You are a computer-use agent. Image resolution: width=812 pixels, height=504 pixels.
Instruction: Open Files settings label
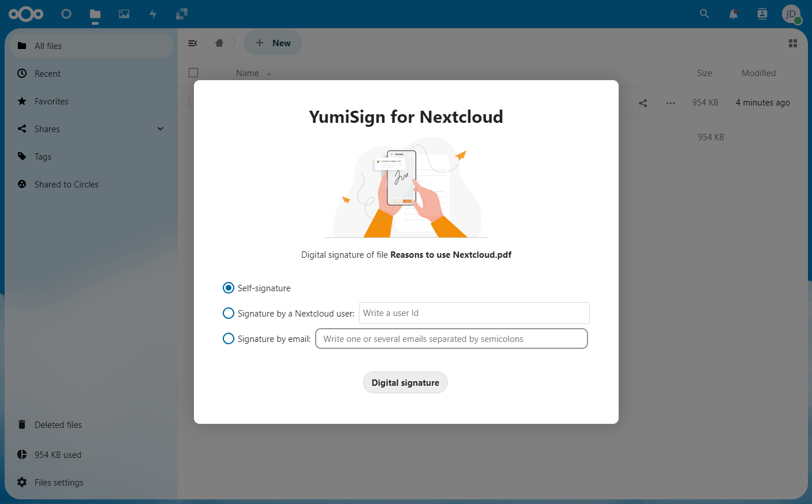tap(59, 483)
